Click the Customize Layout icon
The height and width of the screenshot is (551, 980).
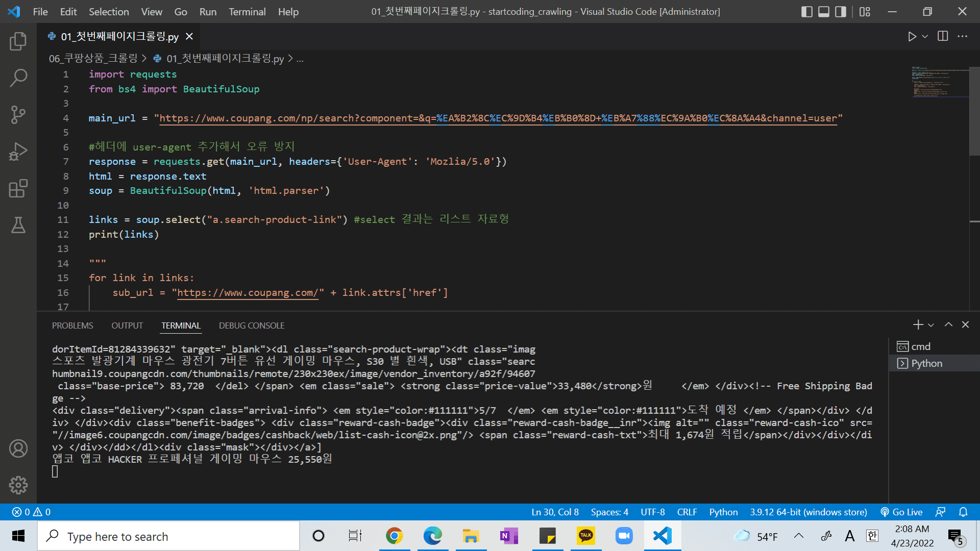865,11
